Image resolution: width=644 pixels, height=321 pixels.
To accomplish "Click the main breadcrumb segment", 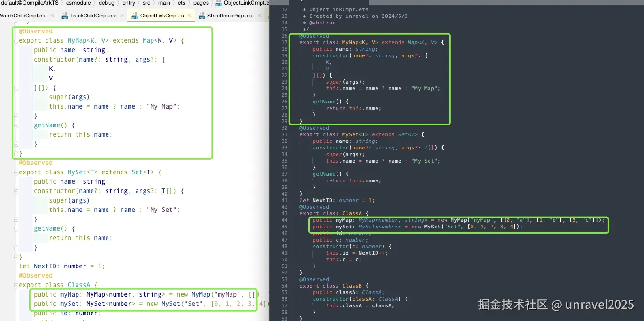I will point(164,3).
